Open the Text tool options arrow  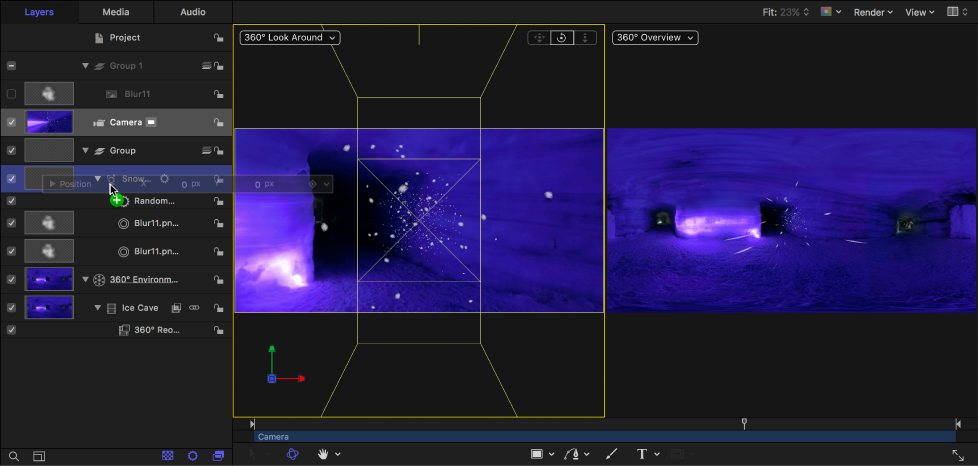click(x=656, y=454)
